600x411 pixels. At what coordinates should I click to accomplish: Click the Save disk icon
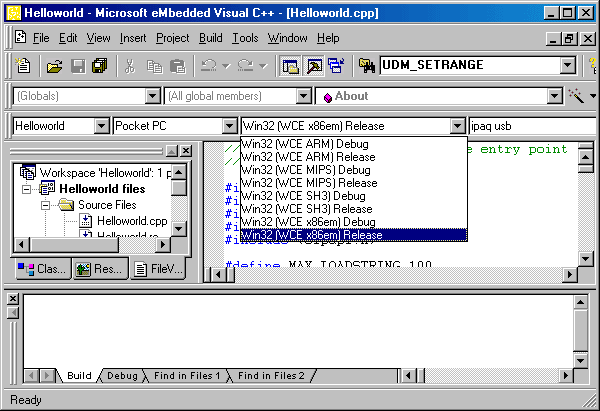[77, 66]
